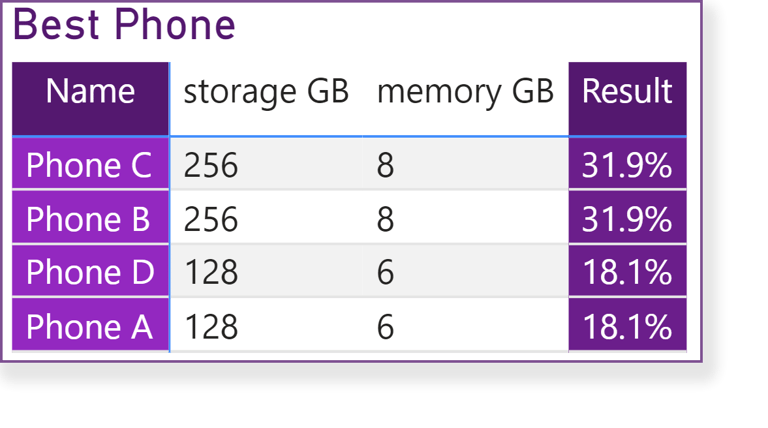
Task: Click Phone B result 31.9%
Action: (x=627, y=218)
